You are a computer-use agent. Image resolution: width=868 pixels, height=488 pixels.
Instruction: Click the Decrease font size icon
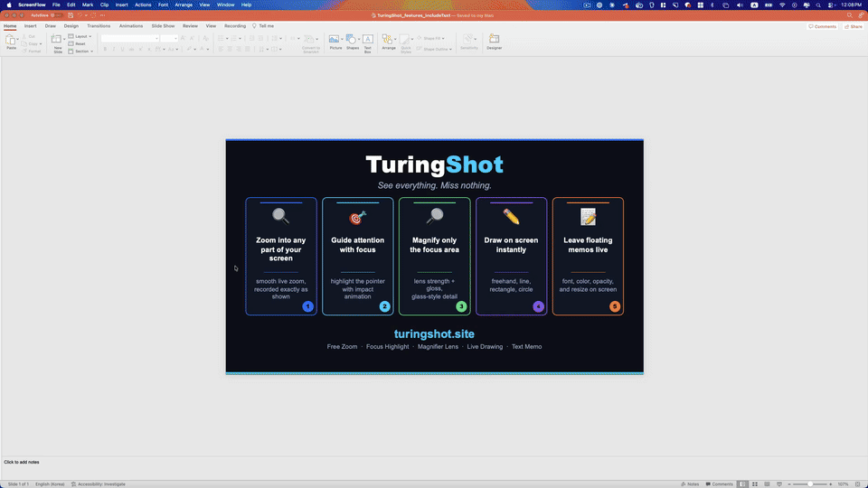pos(192,38)
